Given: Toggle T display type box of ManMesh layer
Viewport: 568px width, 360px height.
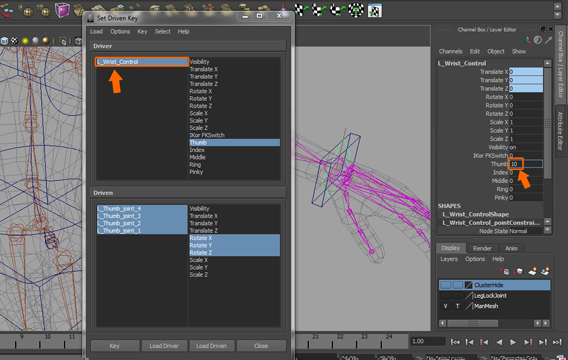Looking at the screenshot, I should pos(458,306).
